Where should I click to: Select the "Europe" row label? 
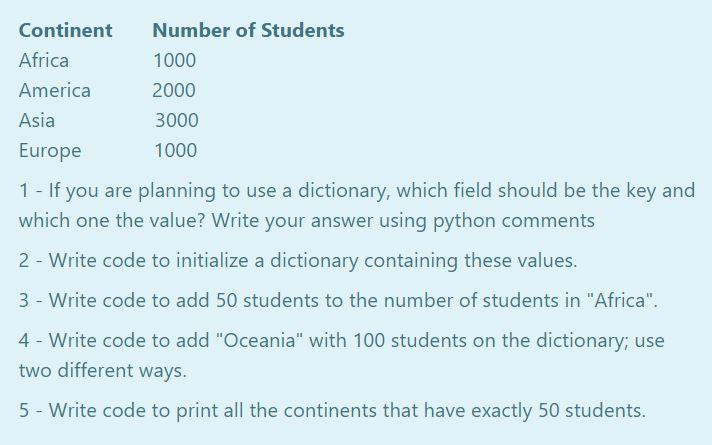(50, 150)
